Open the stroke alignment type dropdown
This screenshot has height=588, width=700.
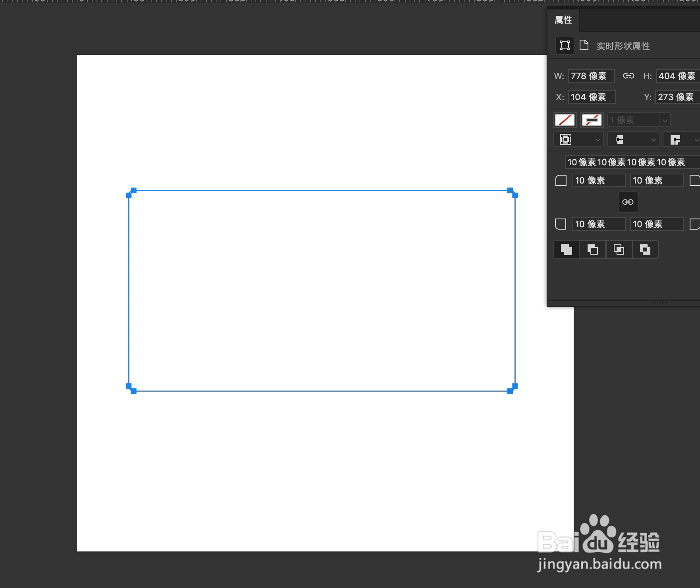click(578, 139)
